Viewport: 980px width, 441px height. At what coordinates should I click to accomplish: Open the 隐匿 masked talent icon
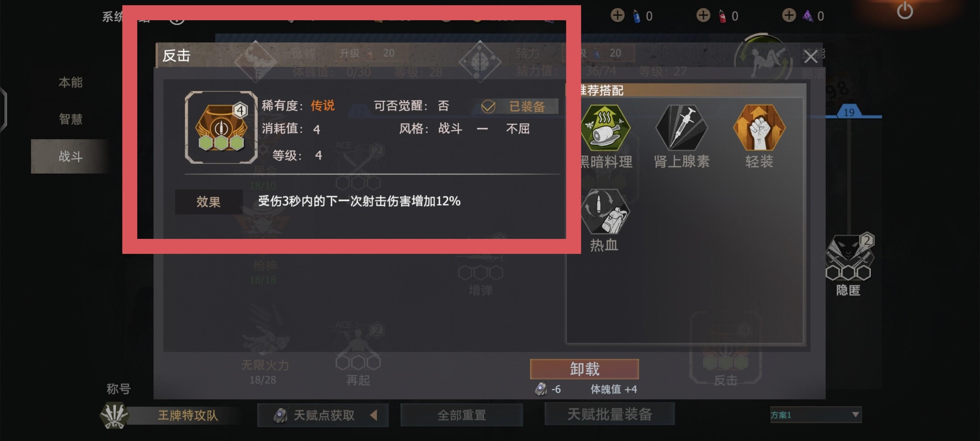tap(848, 257)
